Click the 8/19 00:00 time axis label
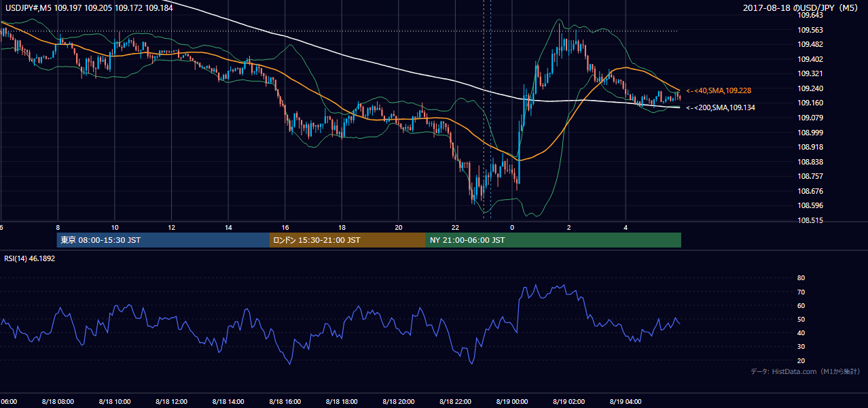Screen dimensions: 868x408 pyautogui.click(x=512, y=401)
